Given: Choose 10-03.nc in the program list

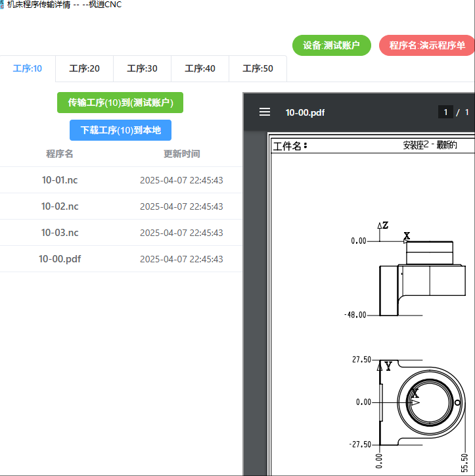Looking at the screenshot, I should tap(60, 233).
